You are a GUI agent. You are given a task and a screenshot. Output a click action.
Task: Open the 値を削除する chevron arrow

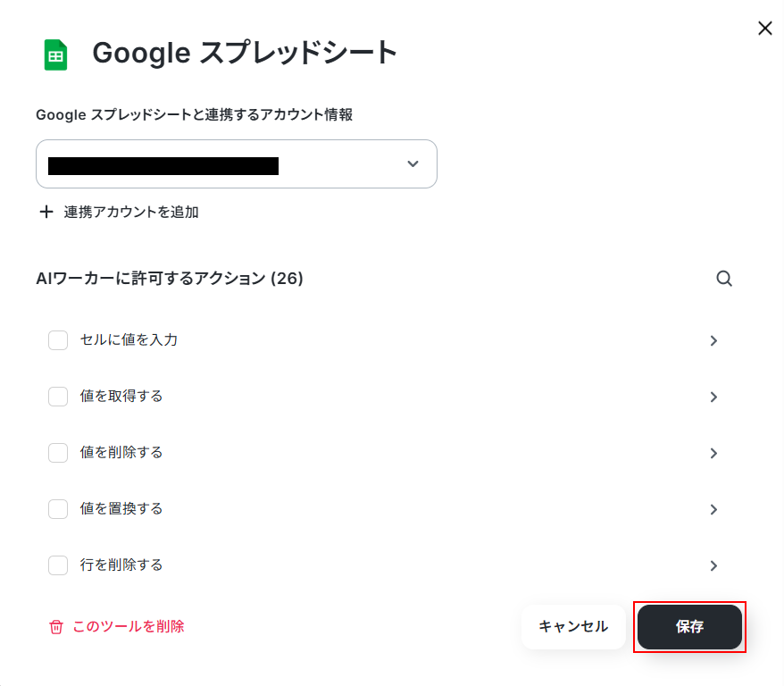pyautogui.click(x=713, y=453)
